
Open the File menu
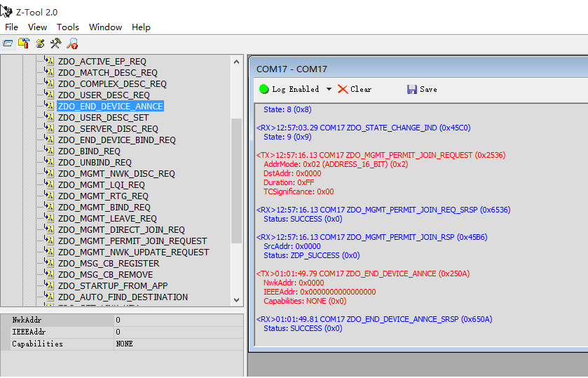coord(11,27)
